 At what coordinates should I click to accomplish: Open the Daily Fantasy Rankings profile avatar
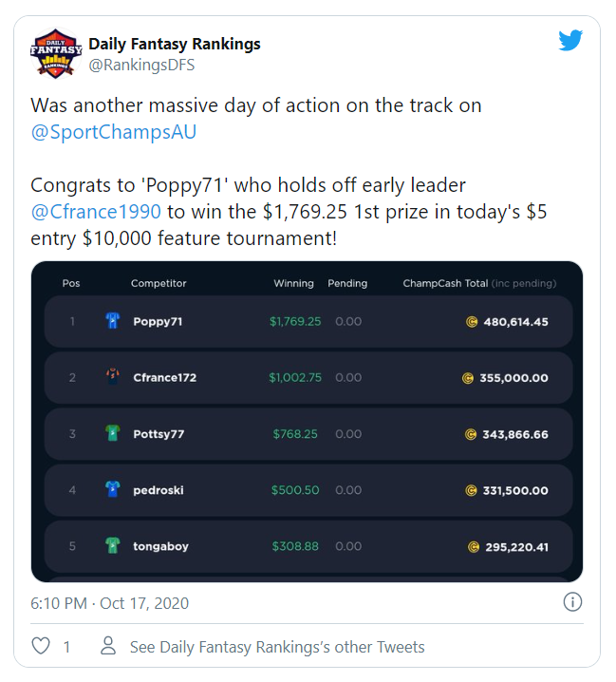56,53
